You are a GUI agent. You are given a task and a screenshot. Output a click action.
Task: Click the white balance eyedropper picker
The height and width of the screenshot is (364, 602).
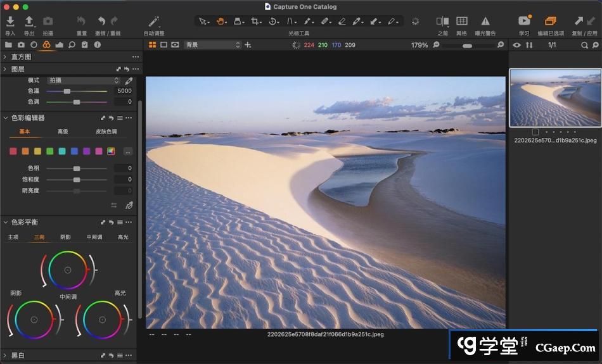[129, 81]
